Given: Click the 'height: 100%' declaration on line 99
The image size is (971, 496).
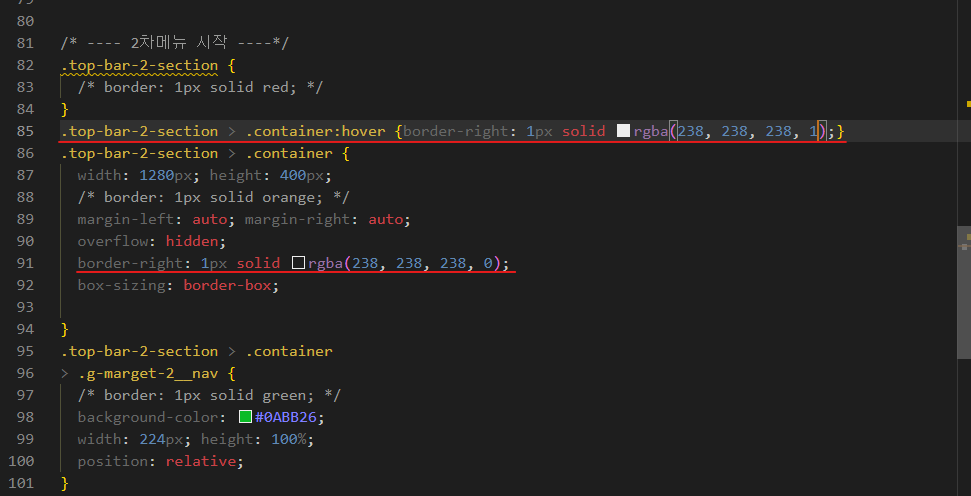Looking at the screenshot, I should [258, 439].
